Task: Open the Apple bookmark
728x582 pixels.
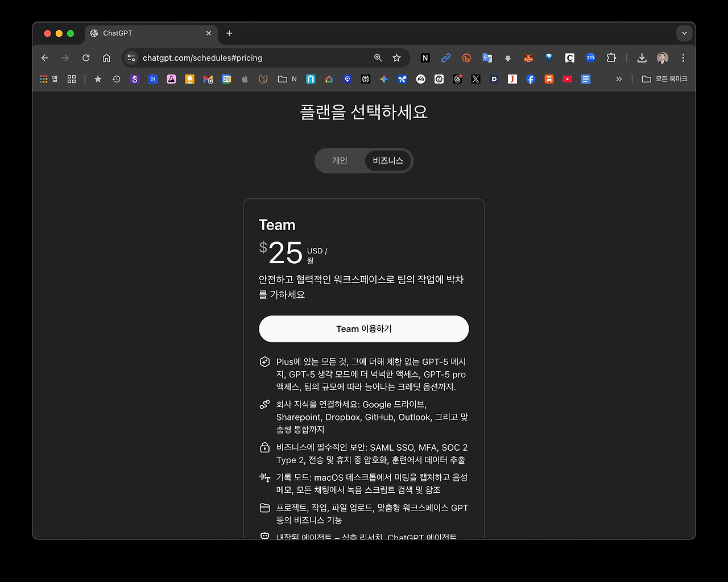Action: (245, 80)
